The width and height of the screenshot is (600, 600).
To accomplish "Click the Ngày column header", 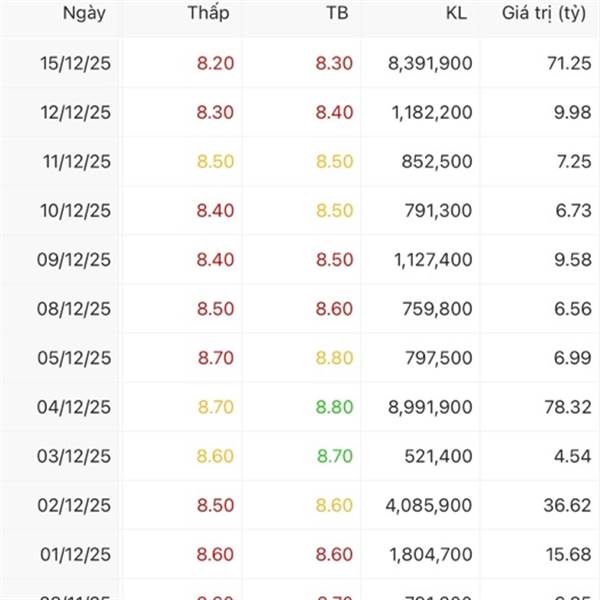I will coord(84,13).
